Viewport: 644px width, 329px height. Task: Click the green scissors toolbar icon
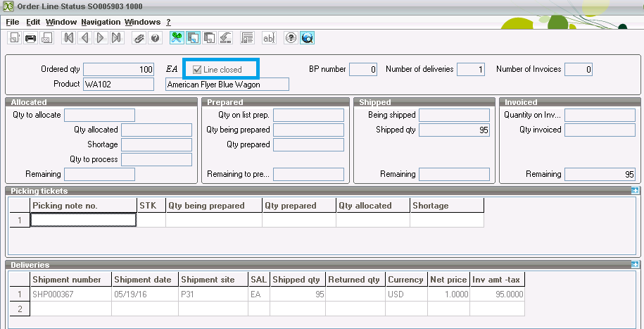[177, 38]
